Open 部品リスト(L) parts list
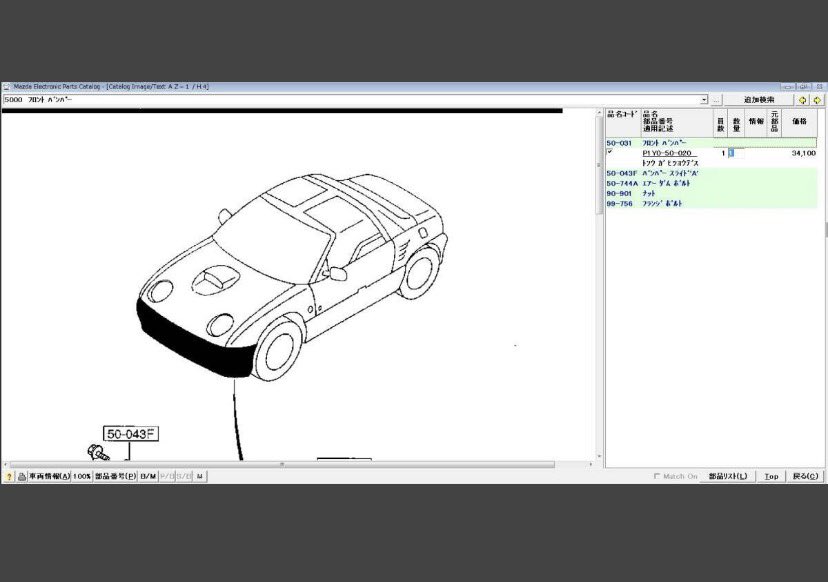The height and width of the screenshot is (582, 828). 728,476
